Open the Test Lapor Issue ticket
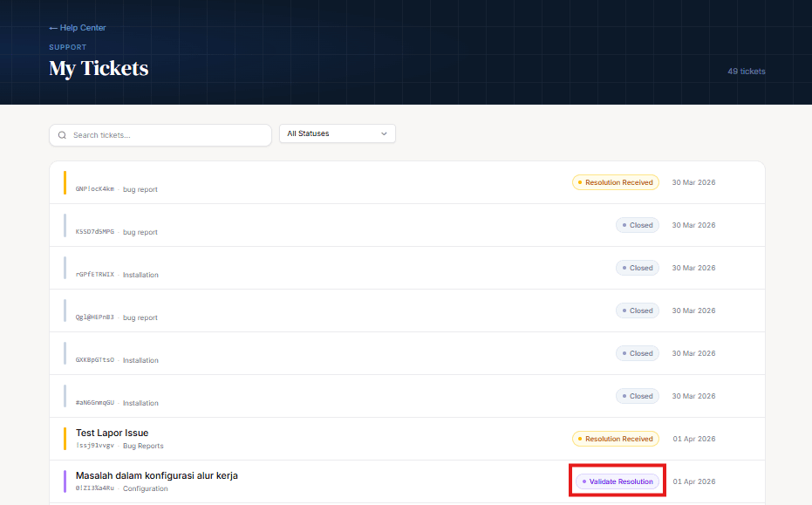Screen dimensions: 812x505 [112, 433]
